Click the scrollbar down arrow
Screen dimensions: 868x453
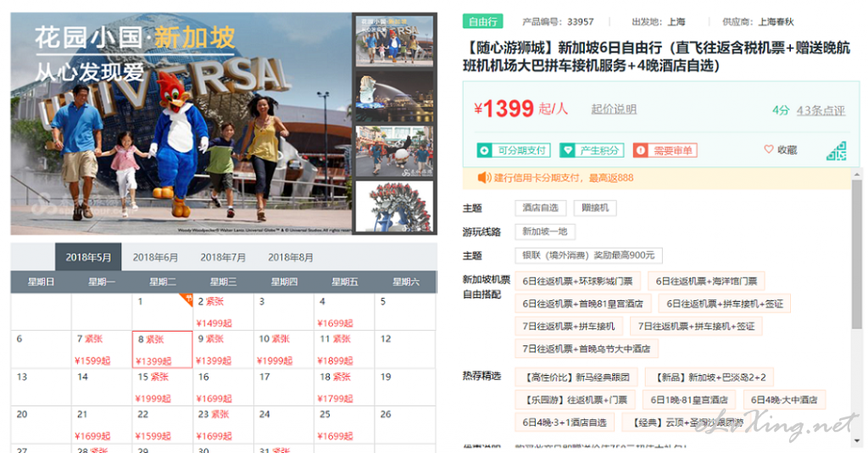click(x=857, y=441)
